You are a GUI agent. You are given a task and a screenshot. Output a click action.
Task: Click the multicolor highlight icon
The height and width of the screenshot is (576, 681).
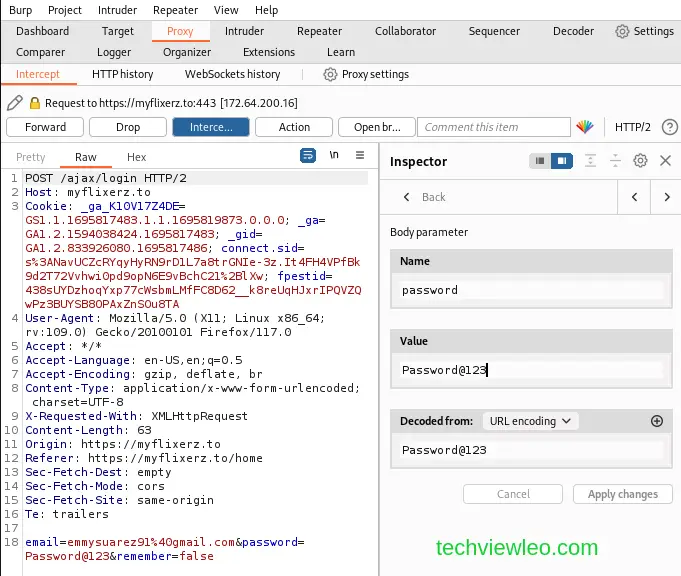pyautogui.click(x=585, y=127)
